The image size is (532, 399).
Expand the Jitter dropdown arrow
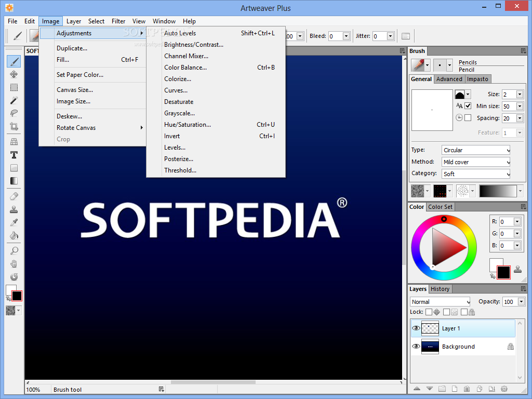pyautogui.click(x=390, y=36)
